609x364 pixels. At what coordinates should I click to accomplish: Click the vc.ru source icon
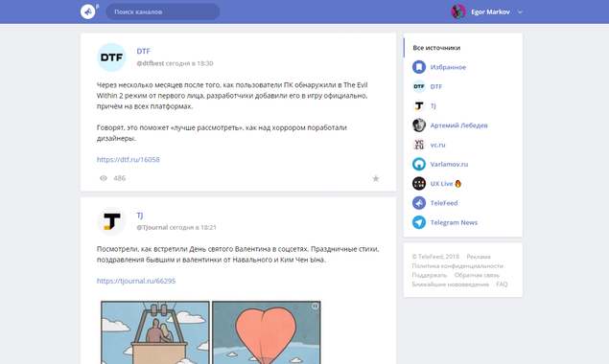click(x=419, y=145)
